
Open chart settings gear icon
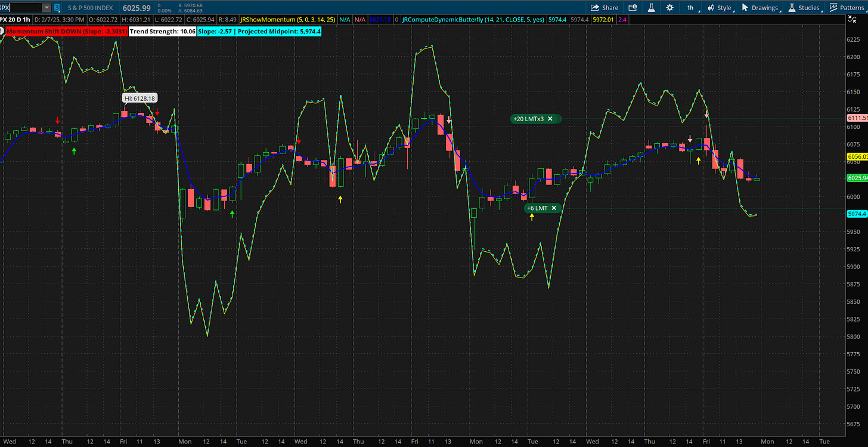(670, 8)
